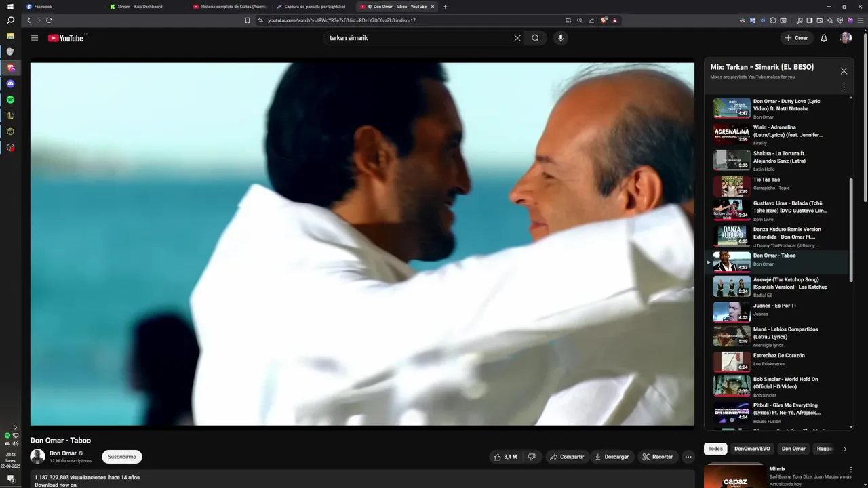Open the Brave VPN shield icon
Screen dimensions: 868x488
point(840,20)
